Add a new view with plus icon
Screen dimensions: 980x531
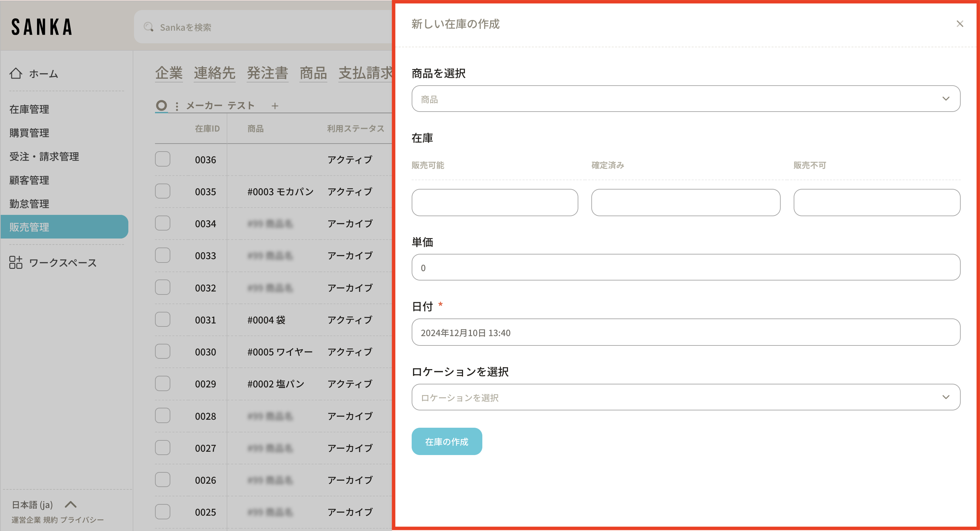tap(275, 106)
